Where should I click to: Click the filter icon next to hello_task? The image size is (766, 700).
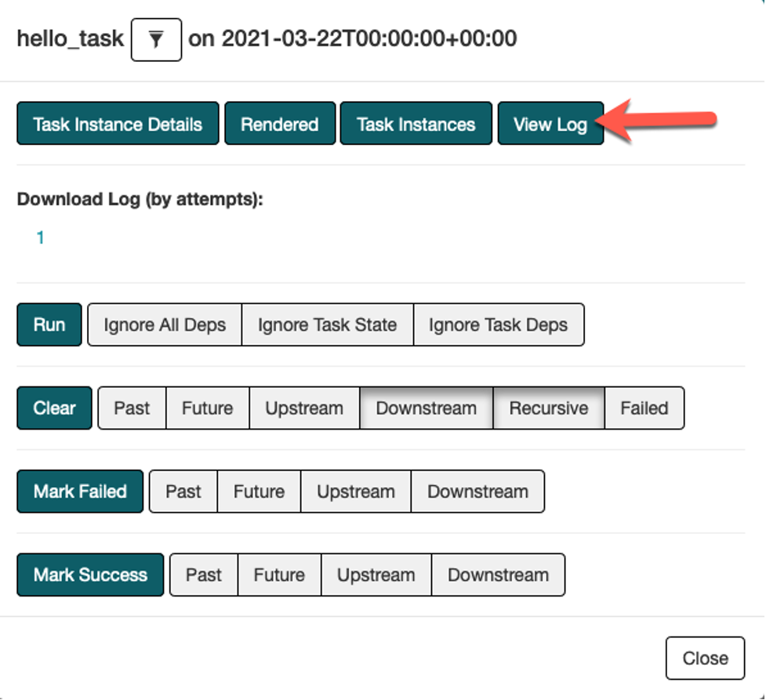pos(156,39)
